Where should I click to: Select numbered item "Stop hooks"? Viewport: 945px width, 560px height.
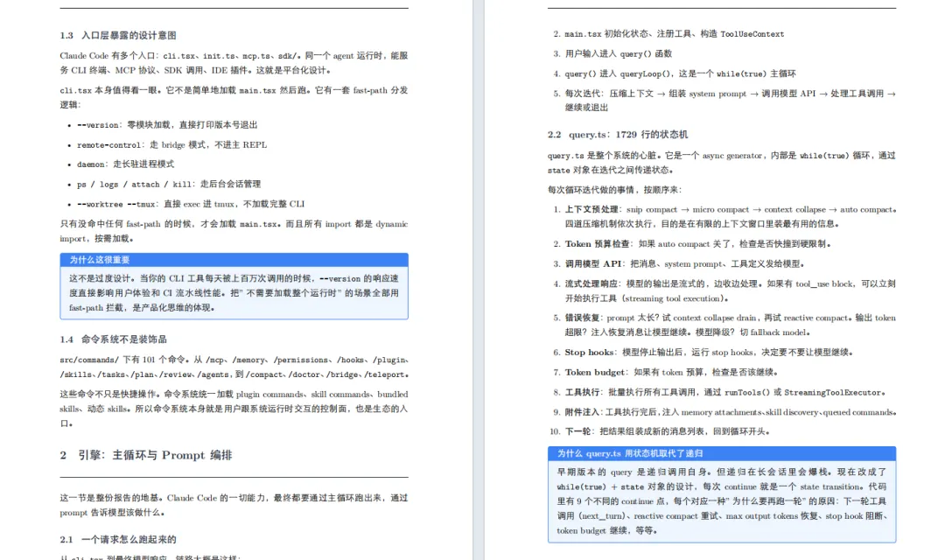tap(703, 352)
